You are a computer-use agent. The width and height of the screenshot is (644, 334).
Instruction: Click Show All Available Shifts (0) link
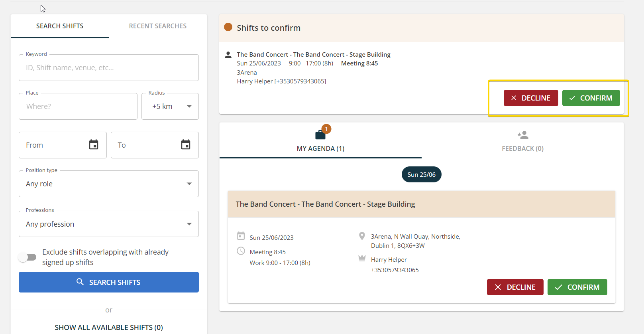click(x=109, y=327)
